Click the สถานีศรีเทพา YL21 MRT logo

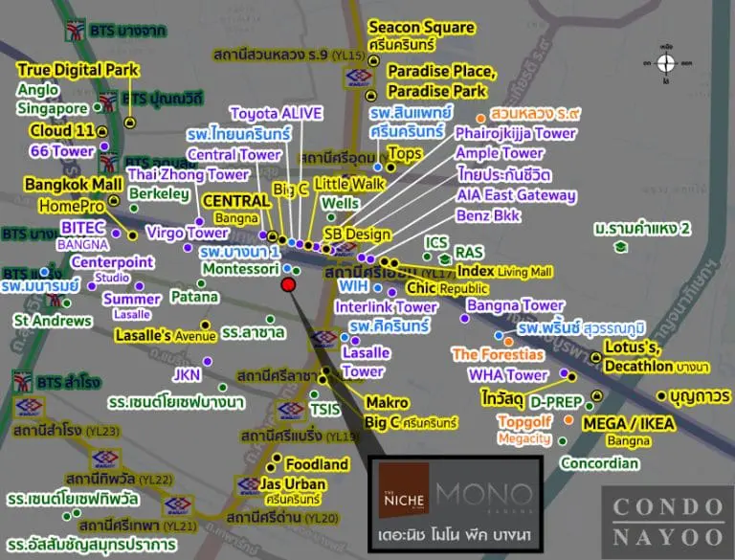click(x=178, y=505)
